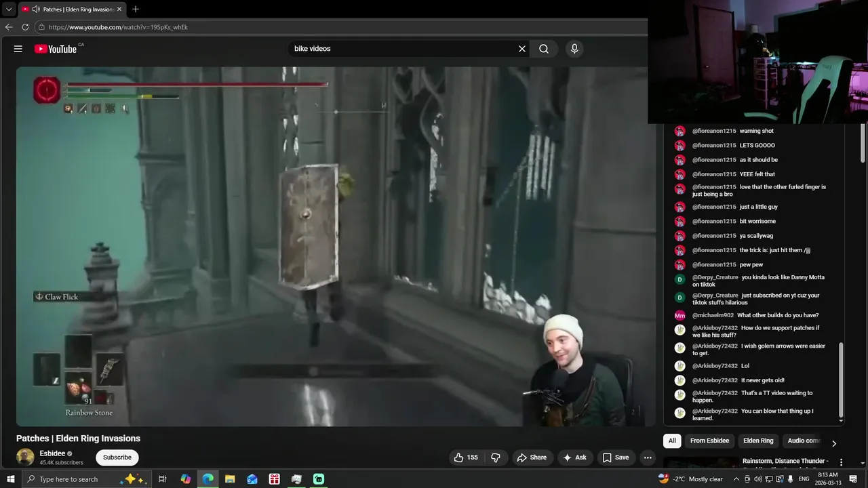Expand chips with the right chevron
The width and height of the screenshot is (868, 488).
[x=834, y=443]
